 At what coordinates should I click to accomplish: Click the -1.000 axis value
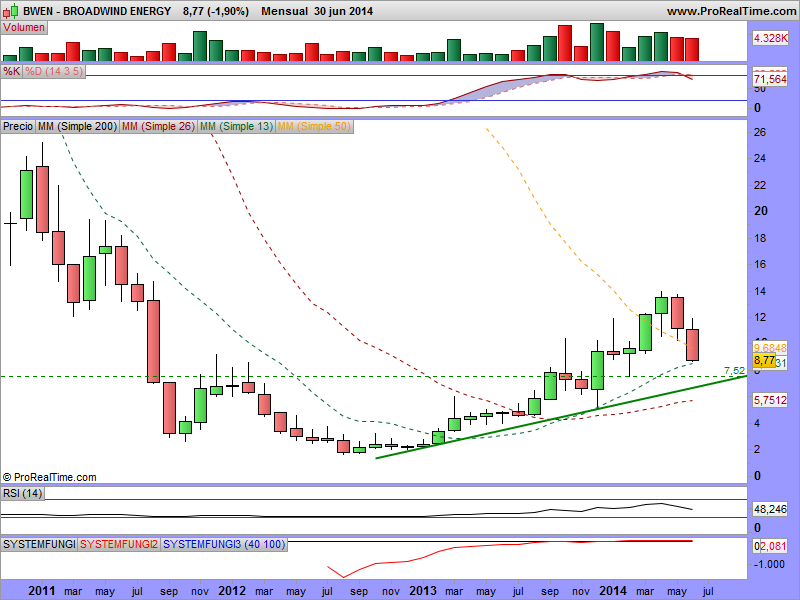(769, 564)
